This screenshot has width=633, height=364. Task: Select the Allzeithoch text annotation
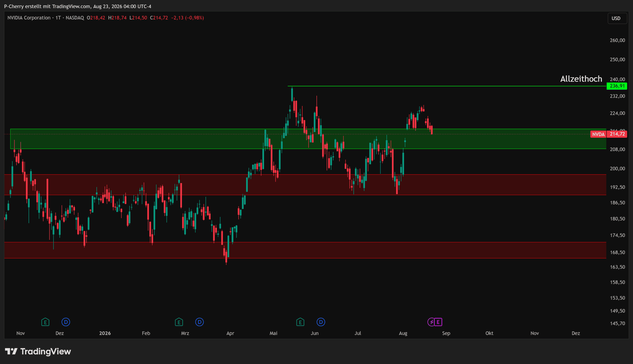(x=581, y=79)
